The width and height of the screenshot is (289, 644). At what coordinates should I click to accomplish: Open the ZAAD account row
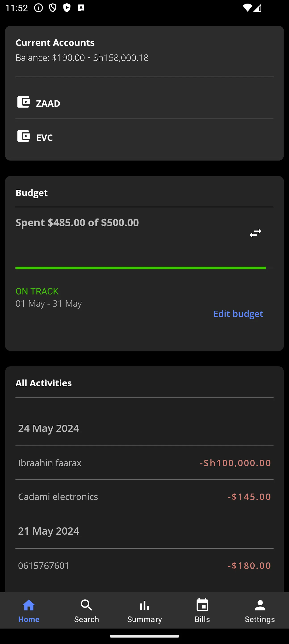tap(144, 103)
